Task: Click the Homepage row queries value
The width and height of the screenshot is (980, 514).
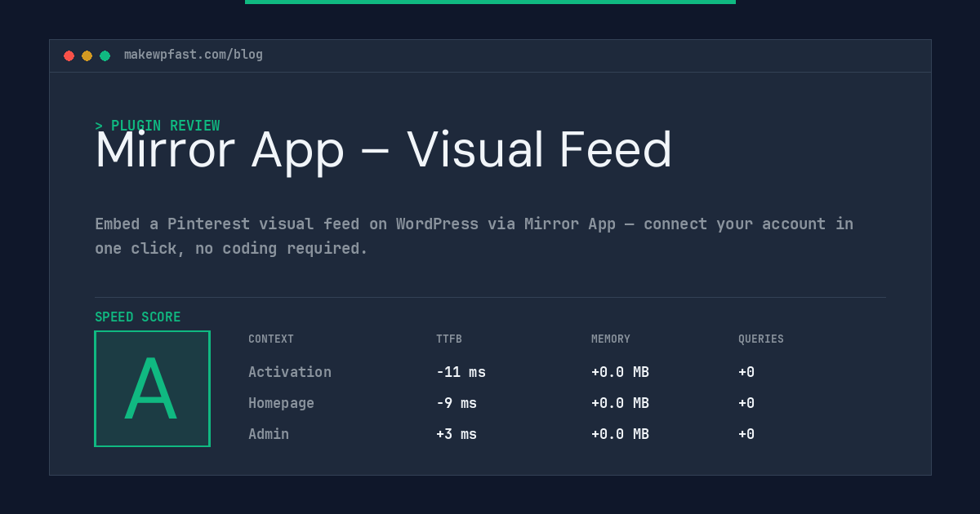Action: [746, 403]
